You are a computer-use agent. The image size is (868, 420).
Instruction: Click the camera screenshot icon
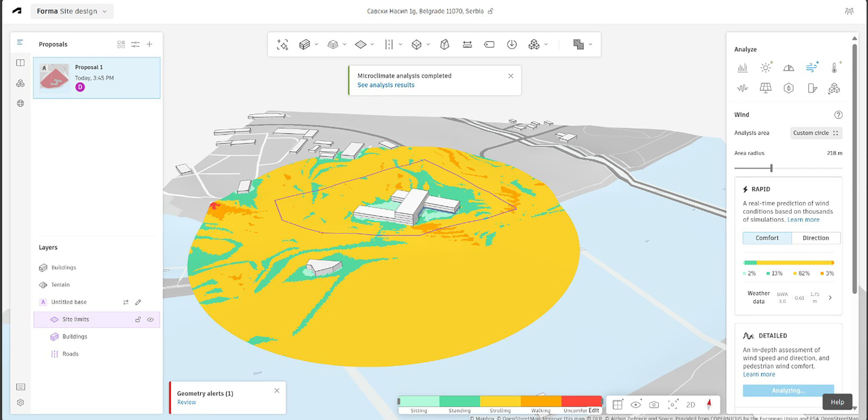pos(654,404)
